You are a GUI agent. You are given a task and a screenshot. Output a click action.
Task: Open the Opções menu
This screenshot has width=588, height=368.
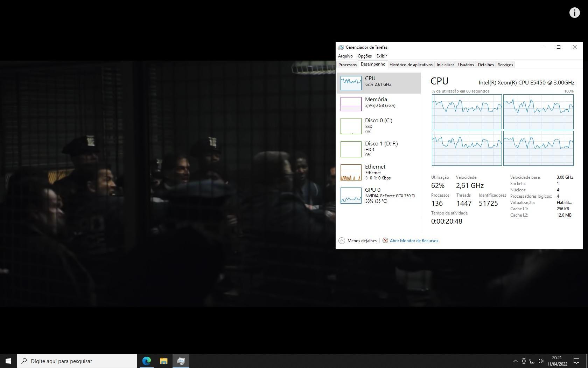click(x=364, y=56)
